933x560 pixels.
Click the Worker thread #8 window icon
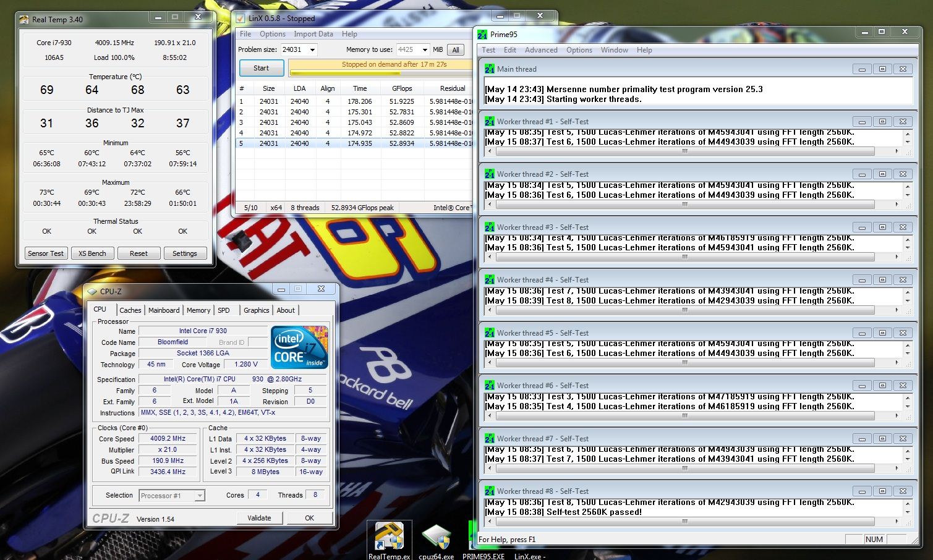coord(490,491)
